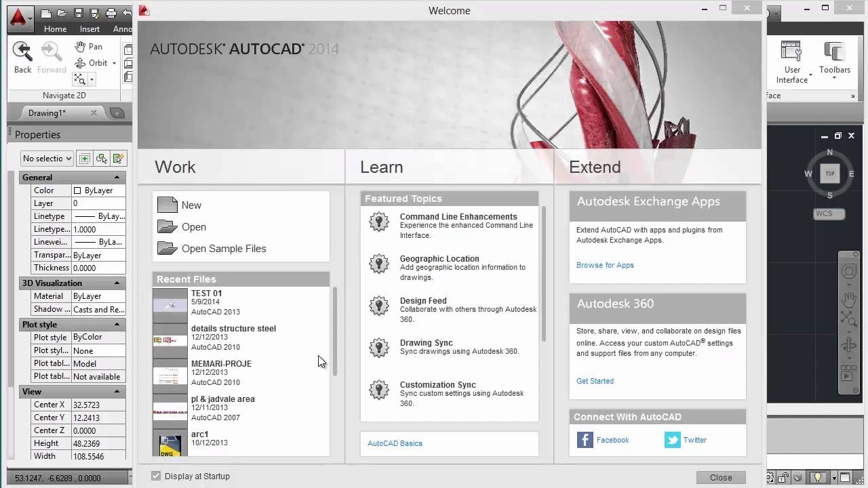Click the Toolbars icon in ribbon

tap(833, 52)
